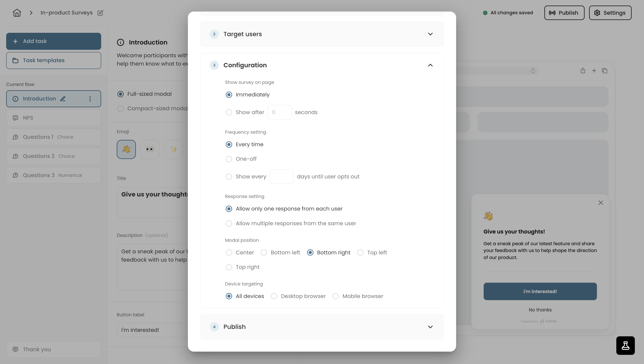Click the Target users heading
Screen dimensions: 644x364
(x=243, y=34)
